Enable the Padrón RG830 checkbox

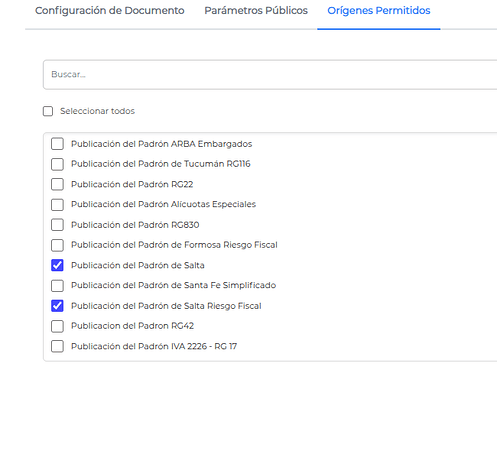coord(57,225)
